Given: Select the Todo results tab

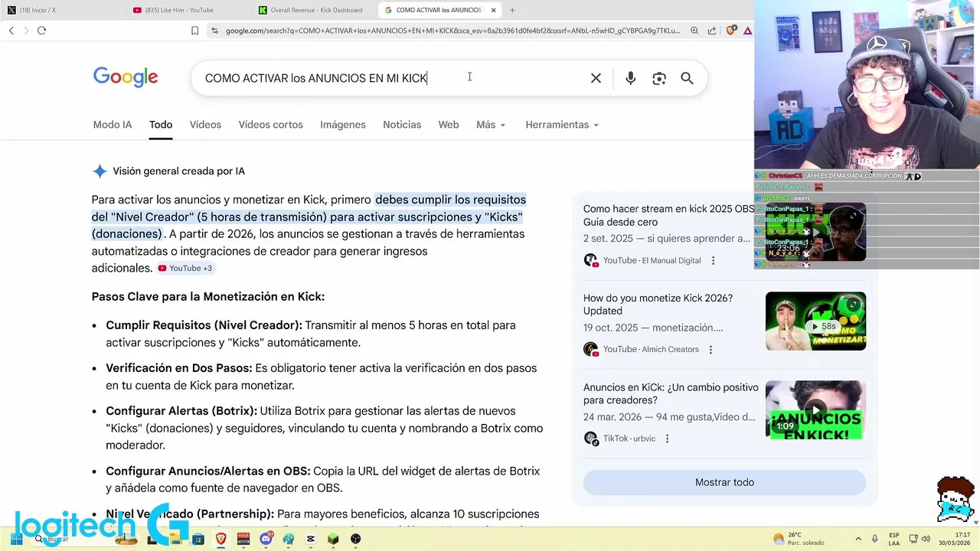Looking at the screenshot, I should pyautogui.click(x=161, y=125).
